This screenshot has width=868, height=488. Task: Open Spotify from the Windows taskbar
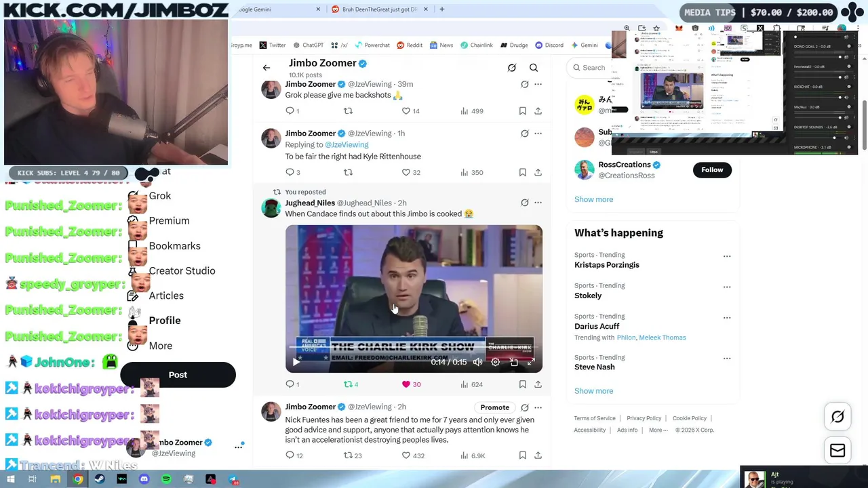(166, 480)
